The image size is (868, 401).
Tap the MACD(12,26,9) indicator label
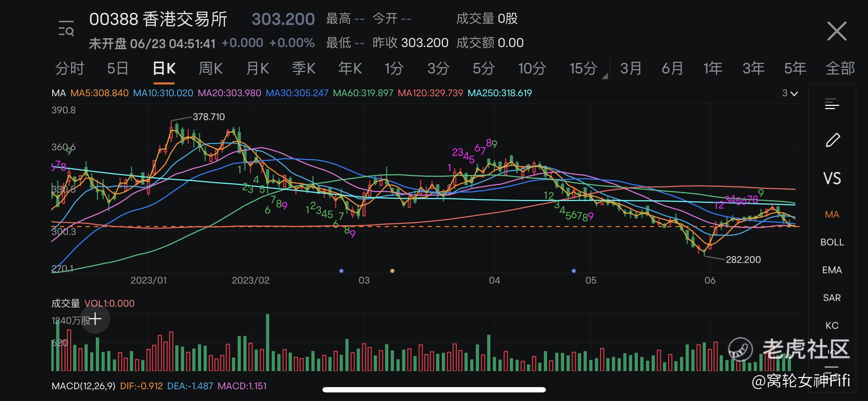coord(83,386)
